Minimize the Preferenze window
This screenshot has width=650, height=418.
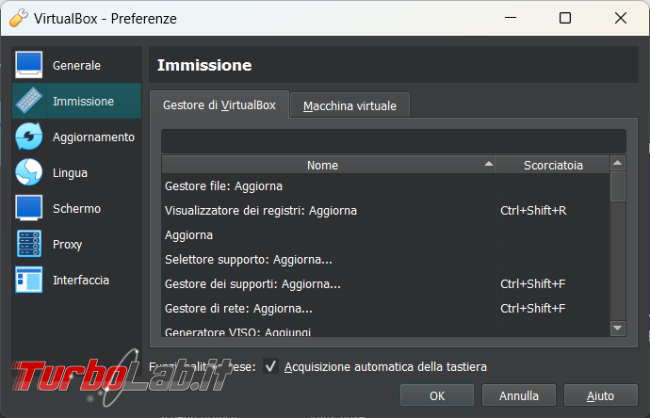(510, 18)
